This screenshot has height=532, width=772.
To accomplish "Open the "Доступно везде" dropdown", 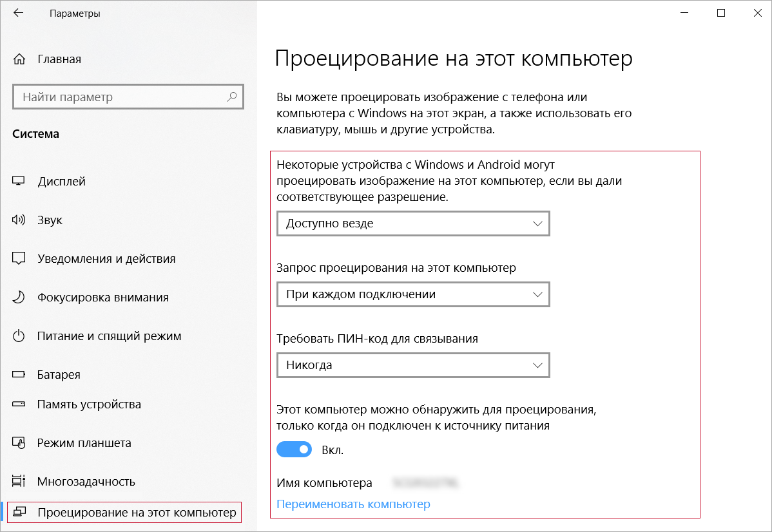I will pos(413,223).
